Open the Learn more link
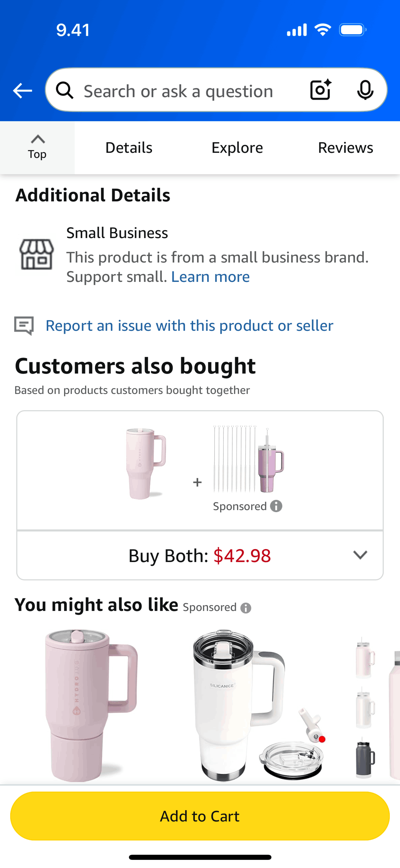 (x=210, y=277)
